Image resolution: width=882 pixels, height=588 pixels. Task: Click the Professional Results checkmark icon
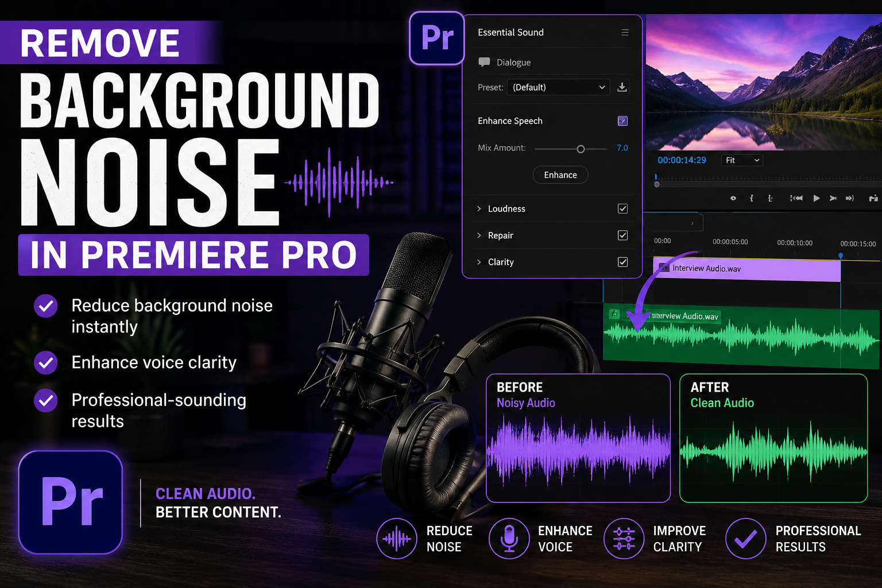click(745, 539)
